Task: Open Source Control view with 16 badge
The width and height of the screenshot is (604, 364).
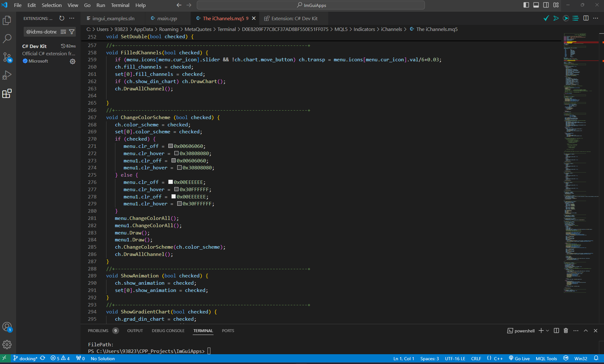Action: point(7,57)
